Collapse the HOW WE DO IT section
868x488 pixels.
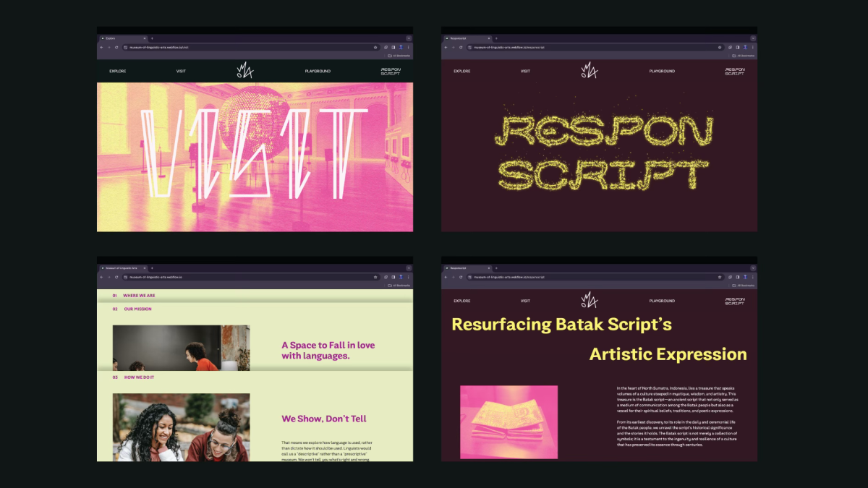tap(139, 377)
